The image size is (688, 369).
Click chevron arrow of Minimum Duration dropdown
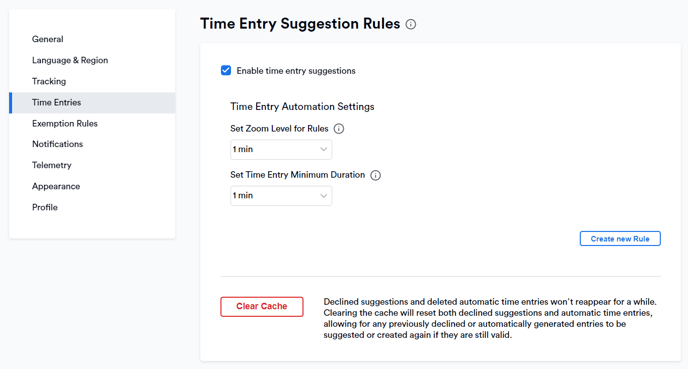[x=323, y=196]
